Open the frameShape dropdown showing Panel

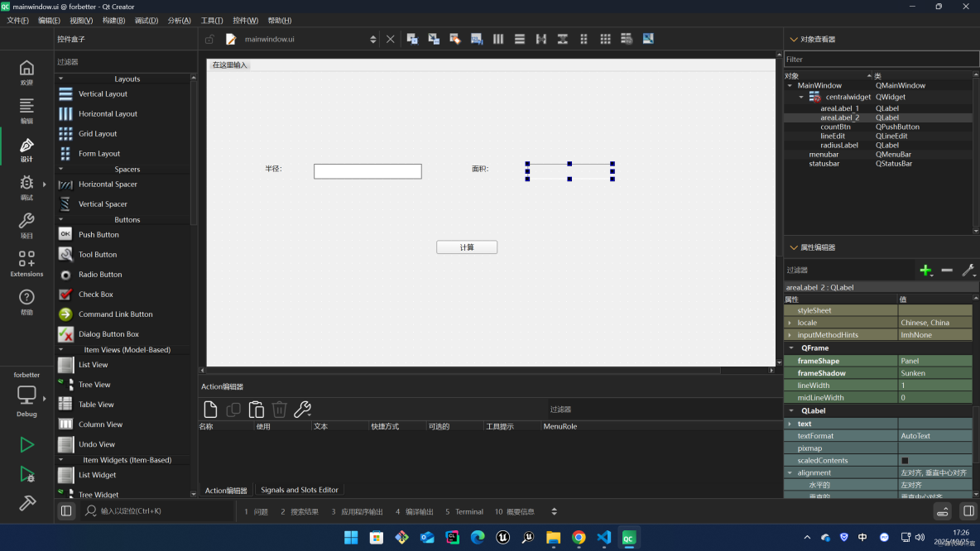pyautogui.click(x=935, y=361)
